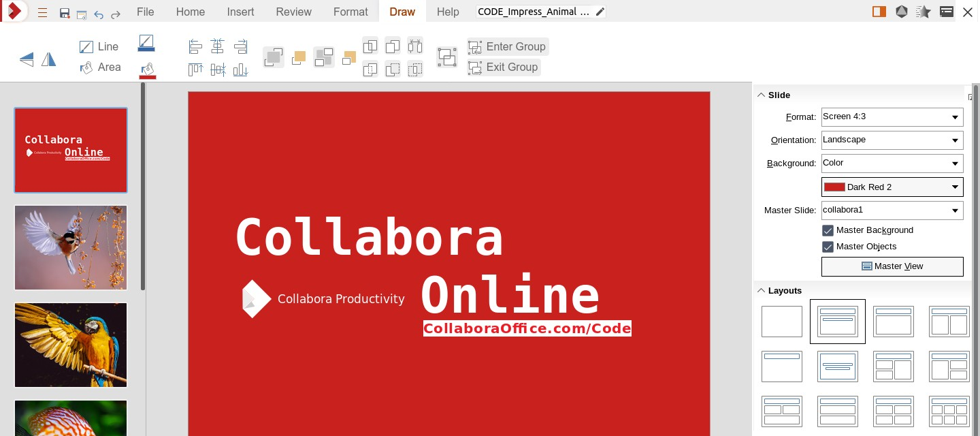Select the Draw tab
Image resolution: width=980 pixels, height=436 pixels.
tap(402, 12)
